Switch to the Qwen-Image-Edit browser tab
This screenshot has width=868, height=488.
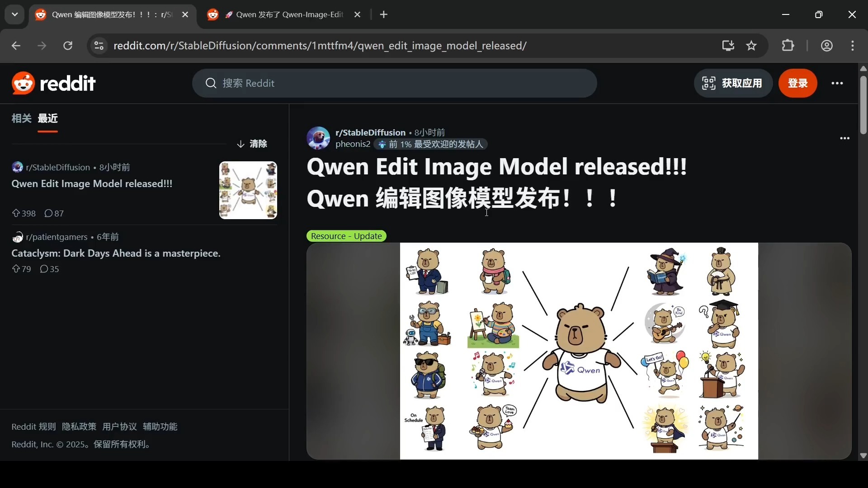[284, 14]
